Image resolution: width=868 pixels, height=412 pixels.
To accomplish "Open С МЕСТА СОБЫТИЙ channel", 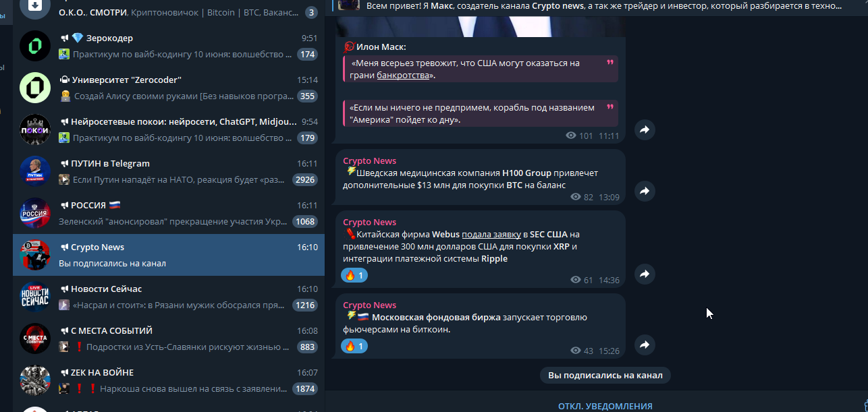I will (169, 339).
